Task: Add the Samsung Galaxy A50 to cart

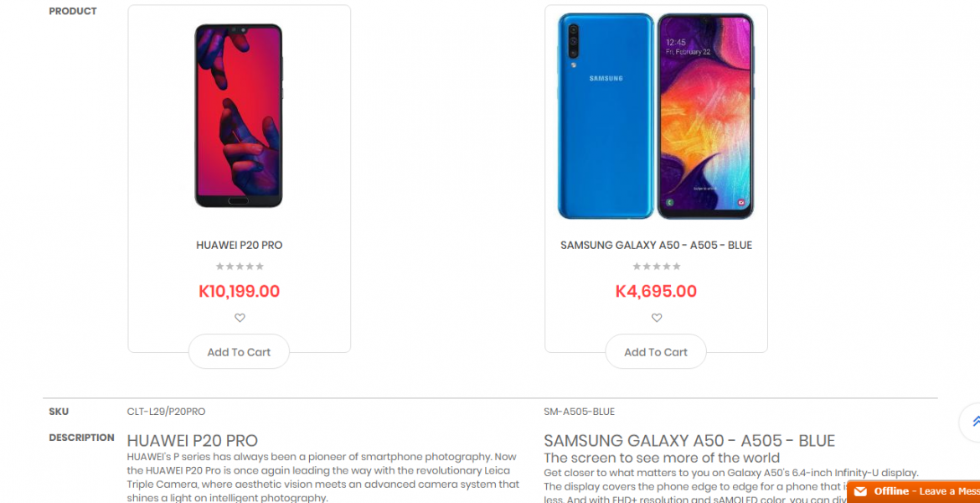Action: pos(656,351)
